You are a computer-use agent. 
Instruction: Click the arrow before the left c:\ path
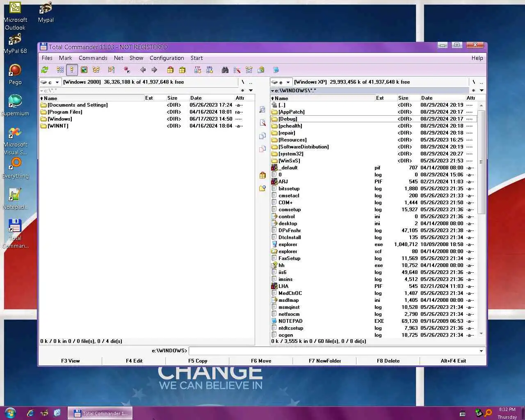tap(41, 91)
